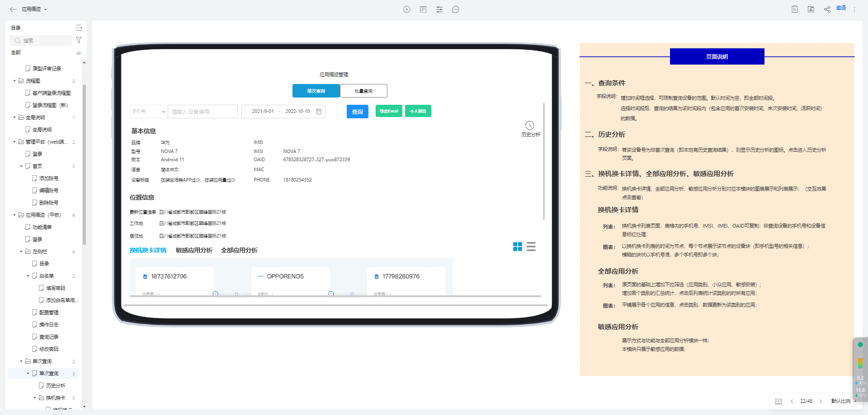Click the phone icon beside 17798280976

coord(377,277)
